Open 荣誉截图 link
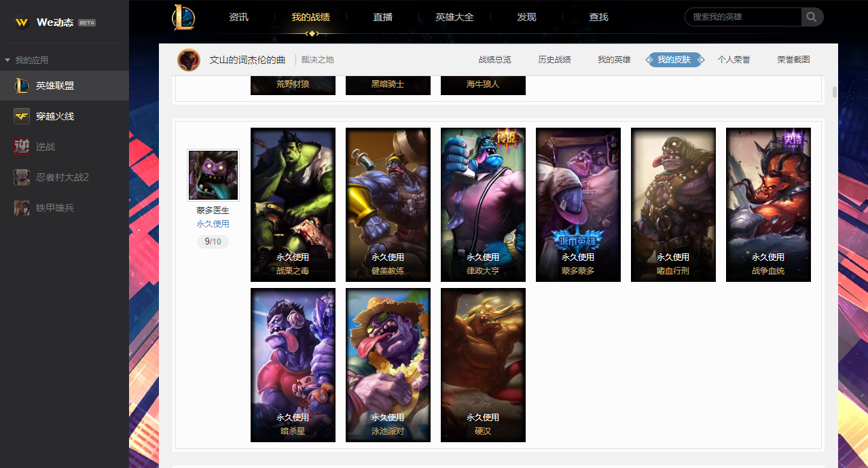This screenshot has width=868, height=468. coord(793,60)
